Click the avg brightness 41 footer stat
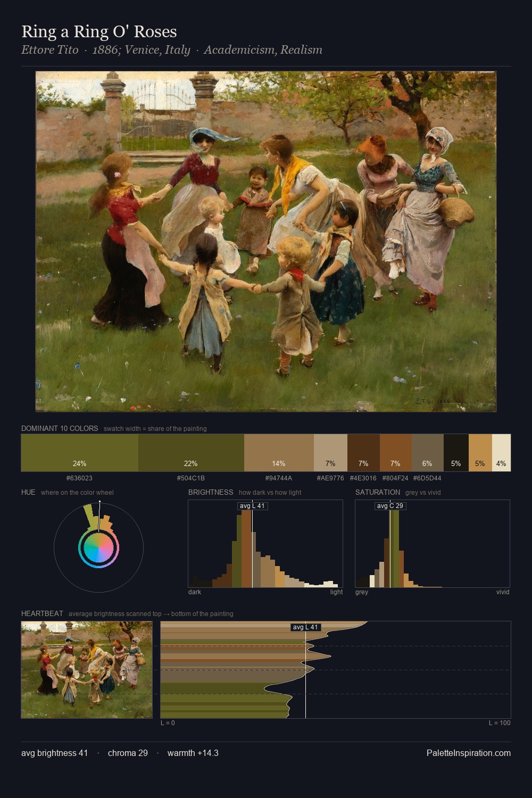 coord(54,753)
